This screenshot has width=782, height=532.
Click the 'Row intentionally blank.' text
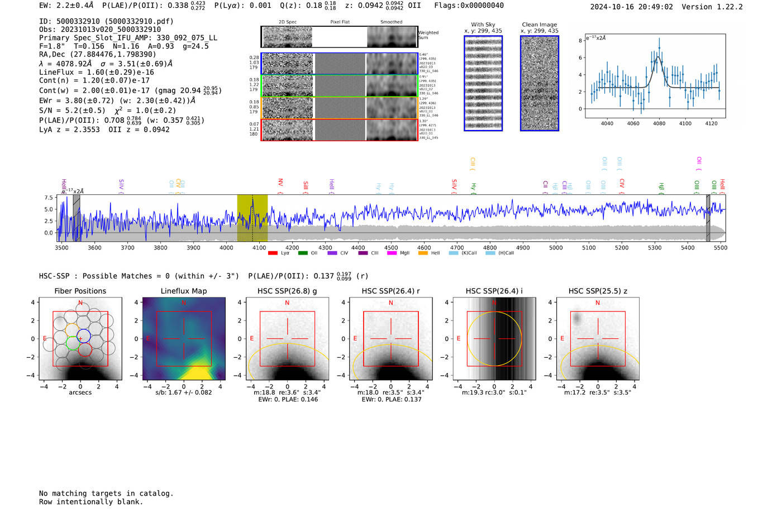(91, 502)
